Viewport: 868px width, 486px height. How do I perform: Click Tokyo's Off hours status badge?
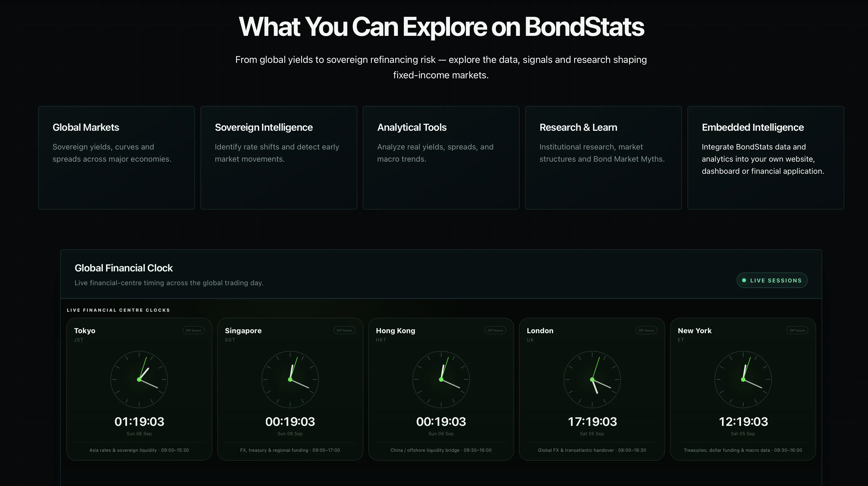[194, 330]
